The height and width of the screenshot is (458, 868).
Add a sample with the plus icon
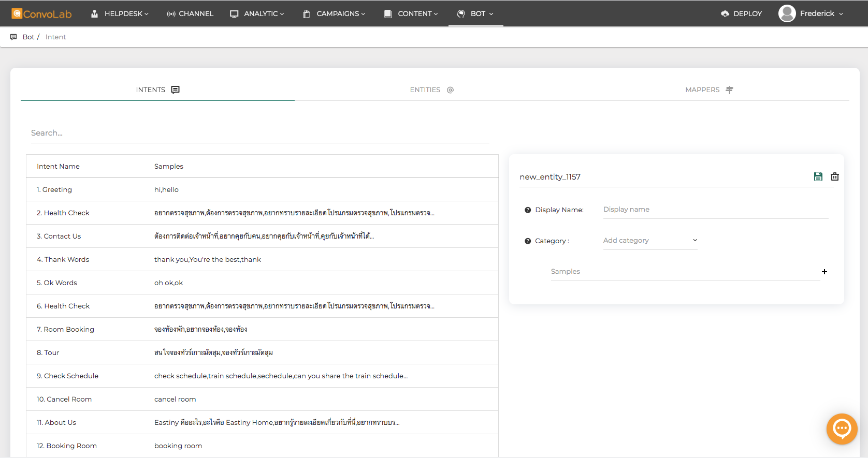click(824, 272)
